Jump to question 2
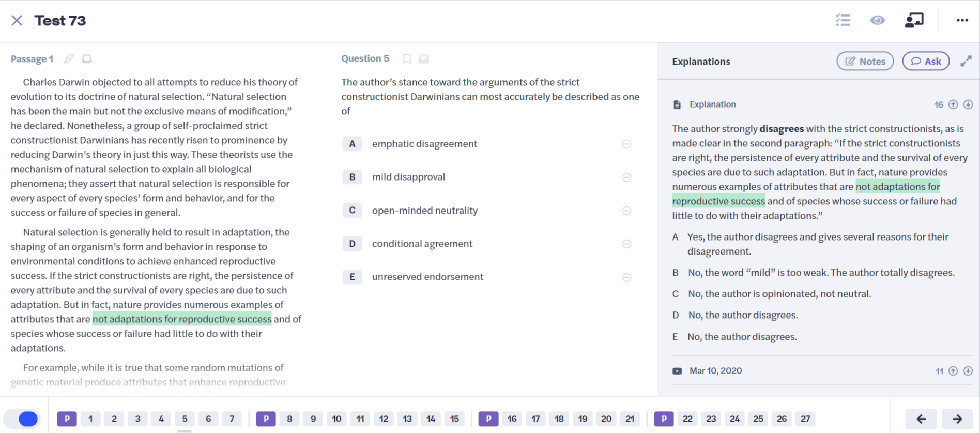 tap(114, 419)
